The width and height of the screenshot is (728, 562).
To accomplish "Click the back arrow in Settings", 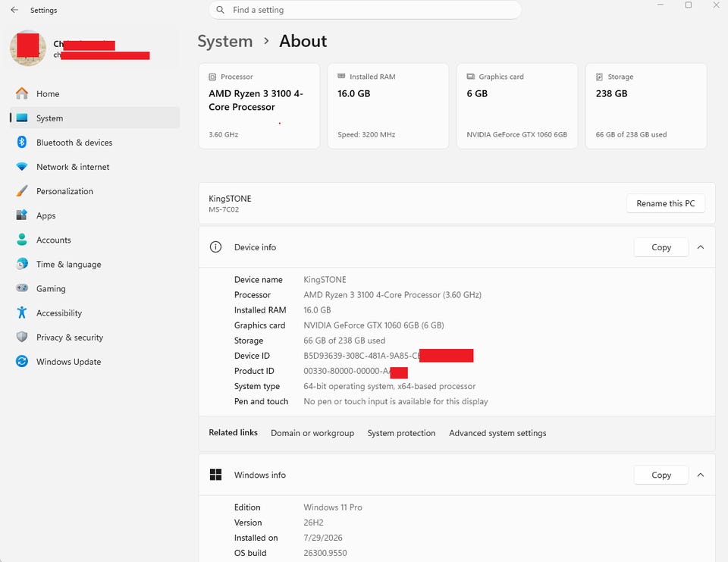I will click(x=14, y=10).
